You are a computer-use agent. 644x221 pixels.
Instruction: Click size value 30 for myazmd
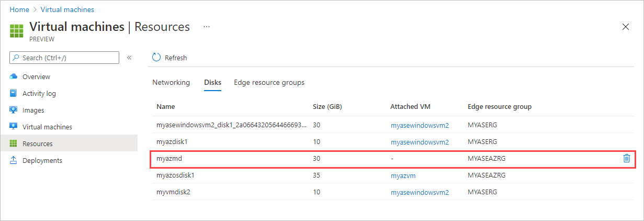tap(317, 158)
